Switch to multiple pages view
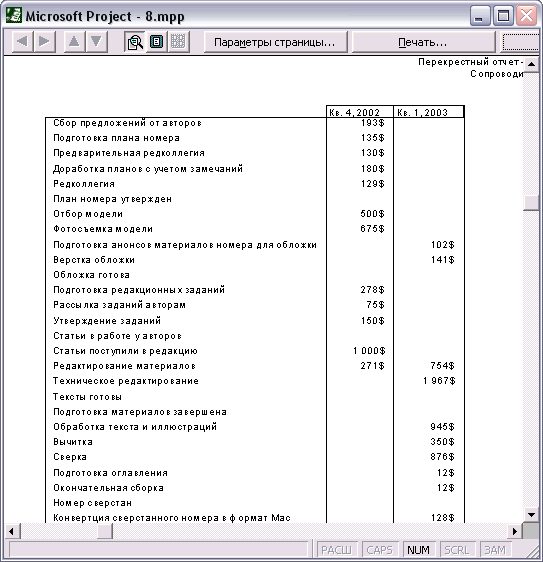 tap(178, 42)
